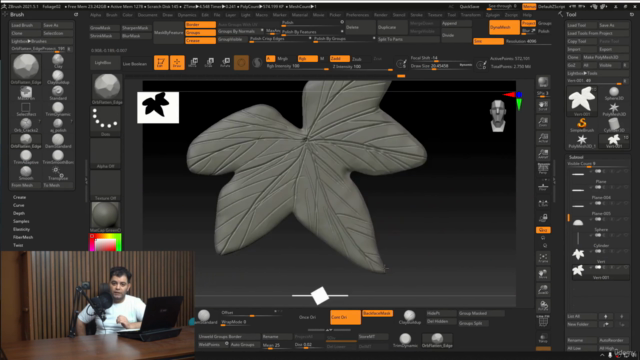
Task: Click the Load Brush button
Action: tap(26, 25)
